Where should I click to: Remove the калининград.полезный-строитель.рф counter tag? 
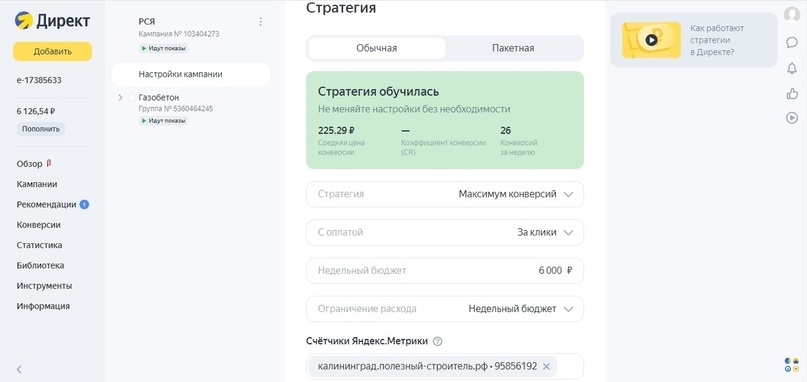(547, 366)
